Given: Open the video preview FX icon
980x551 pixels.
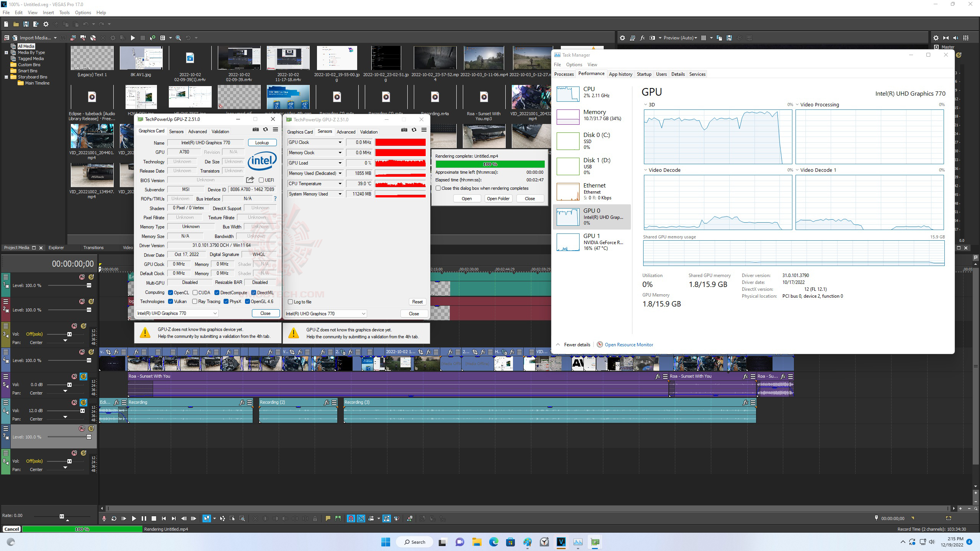Looking at the screenshot, I should [642, 38].
